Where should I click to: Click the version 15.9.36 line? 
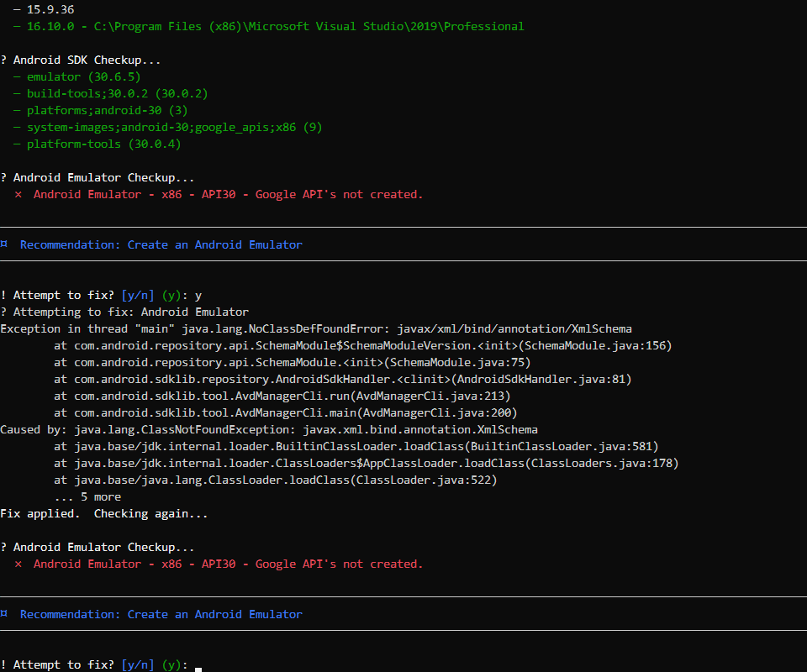tap(50, 9)
